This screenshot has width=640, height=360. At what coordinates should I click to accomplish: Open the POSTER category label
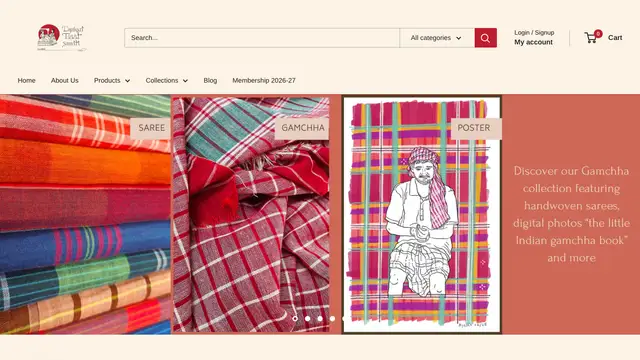click(476, 128)
